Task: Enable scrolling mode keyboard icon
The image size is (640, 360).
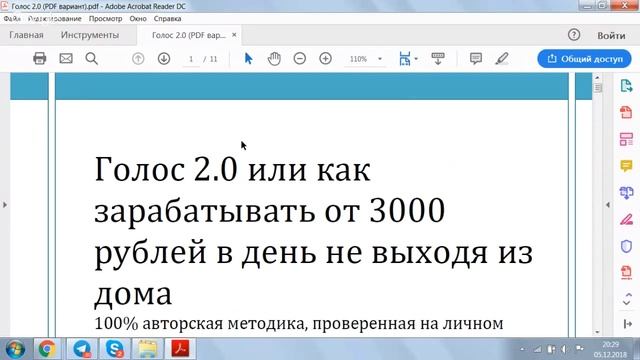Action: click(x=438, y=59)
